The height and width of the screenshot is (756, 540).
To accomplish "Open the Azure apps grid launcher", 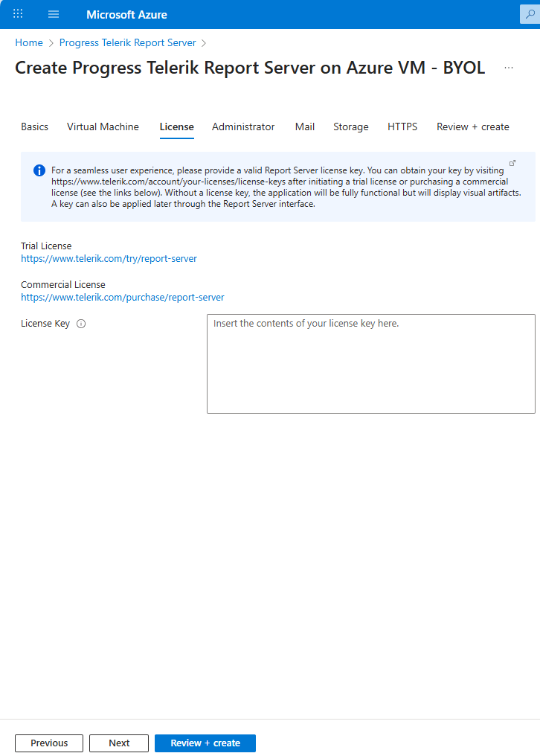I will (x=18, y=14).
